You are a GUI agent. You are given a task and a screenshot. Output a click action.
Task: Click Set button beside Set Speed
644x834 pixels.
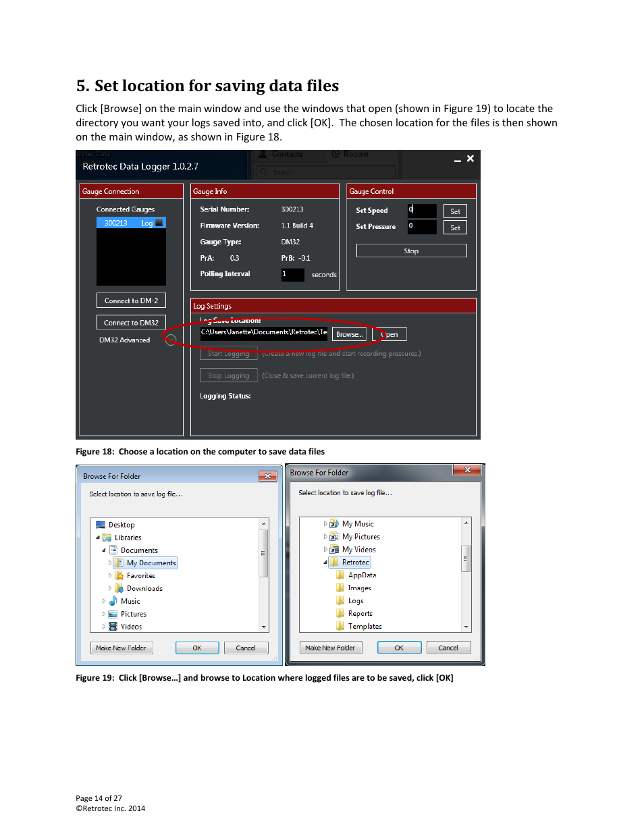[455, 211]
